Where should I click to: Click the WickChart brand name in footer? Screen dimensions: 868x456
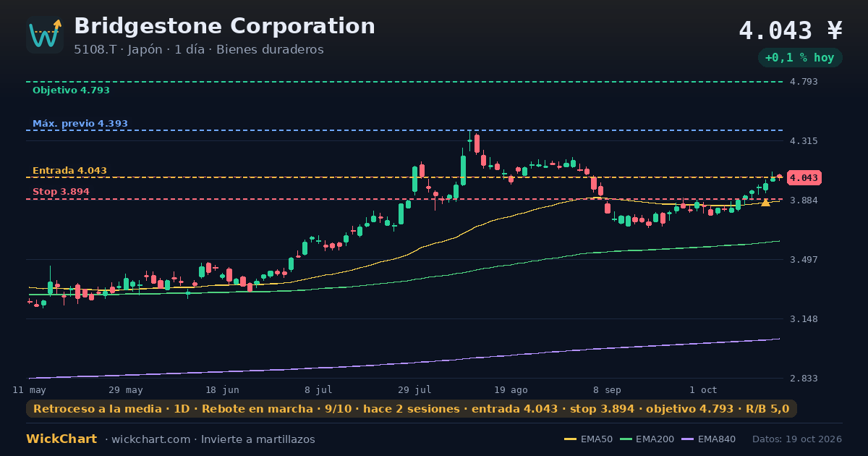tap(61, 439)
